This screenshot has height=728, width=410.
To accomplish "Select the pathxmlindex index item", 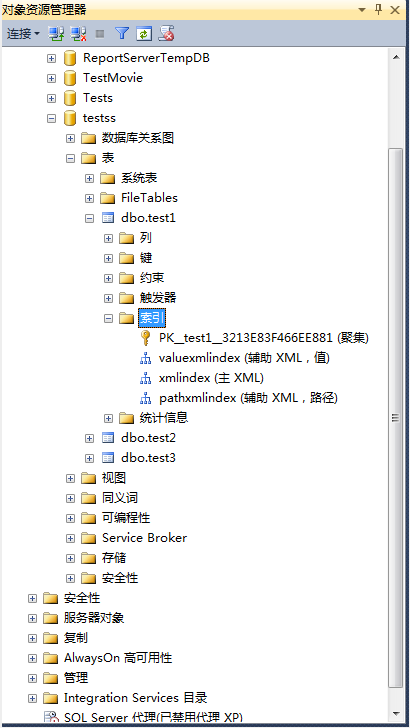I will (x=248, y=398).
